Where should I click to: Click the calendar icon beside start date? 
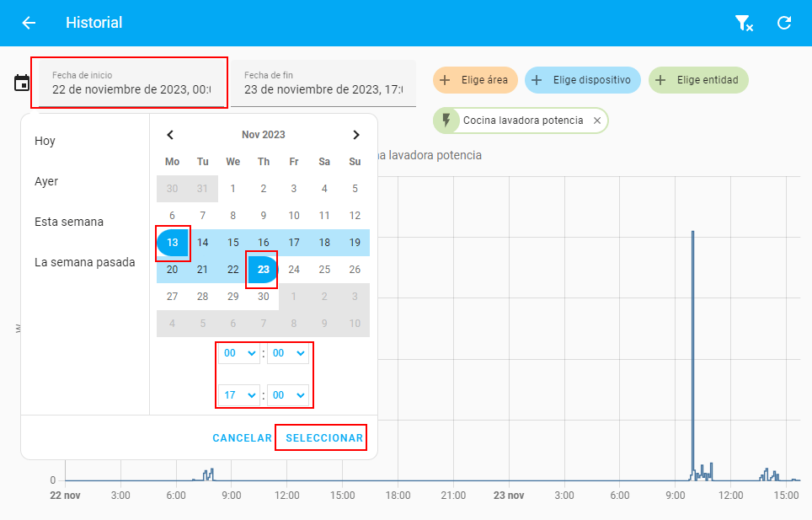22,83
